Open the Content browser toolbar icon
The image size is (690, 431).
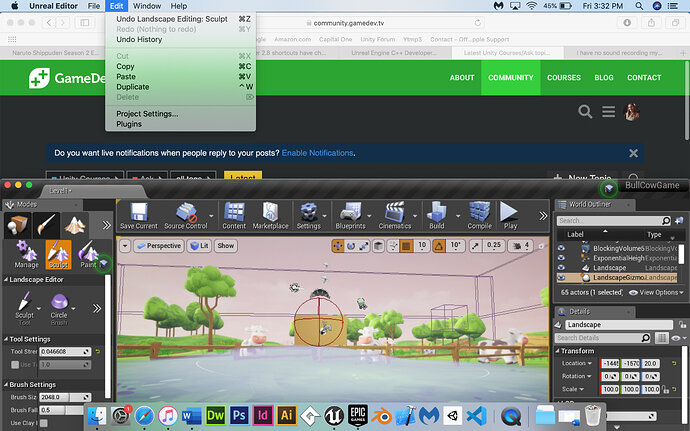pyautogui.click(x=234, y=216)
